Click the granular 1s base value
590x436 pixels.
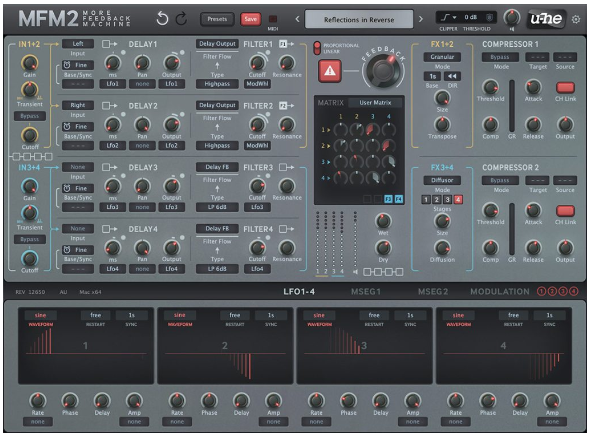coord(433,76)
